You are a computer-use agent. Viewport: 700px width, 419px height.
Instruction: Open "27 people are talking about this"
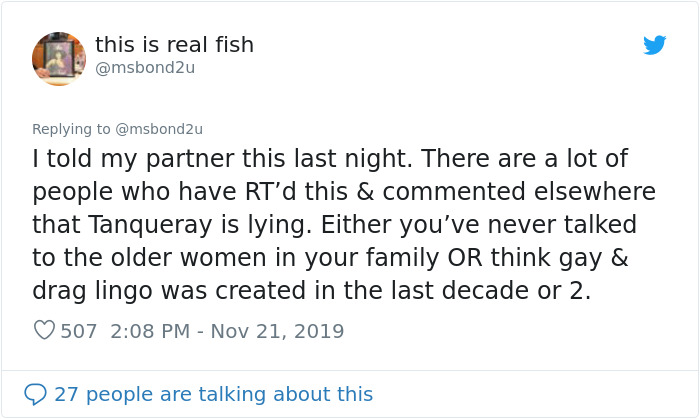213,394
